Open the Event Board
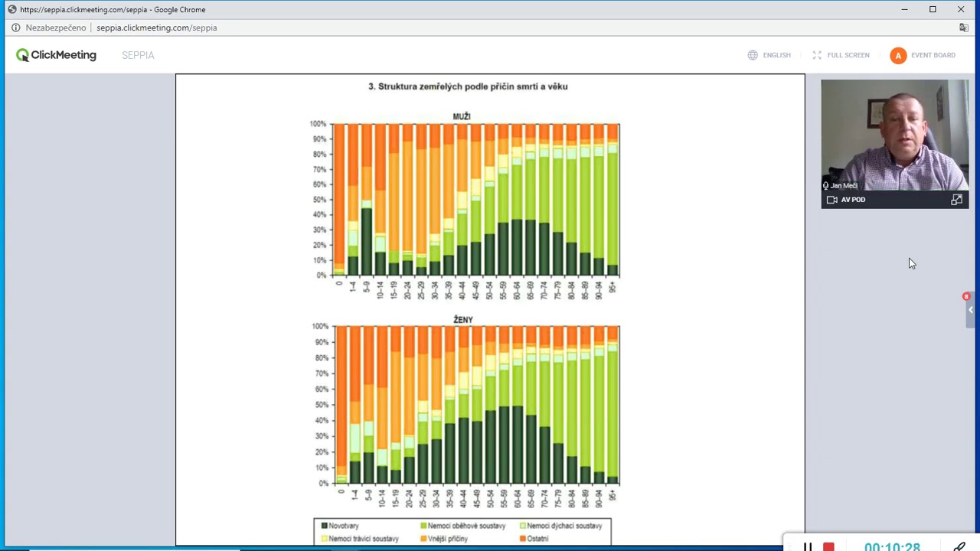Viewport: 980px width, 551px height. pos(923,55)
